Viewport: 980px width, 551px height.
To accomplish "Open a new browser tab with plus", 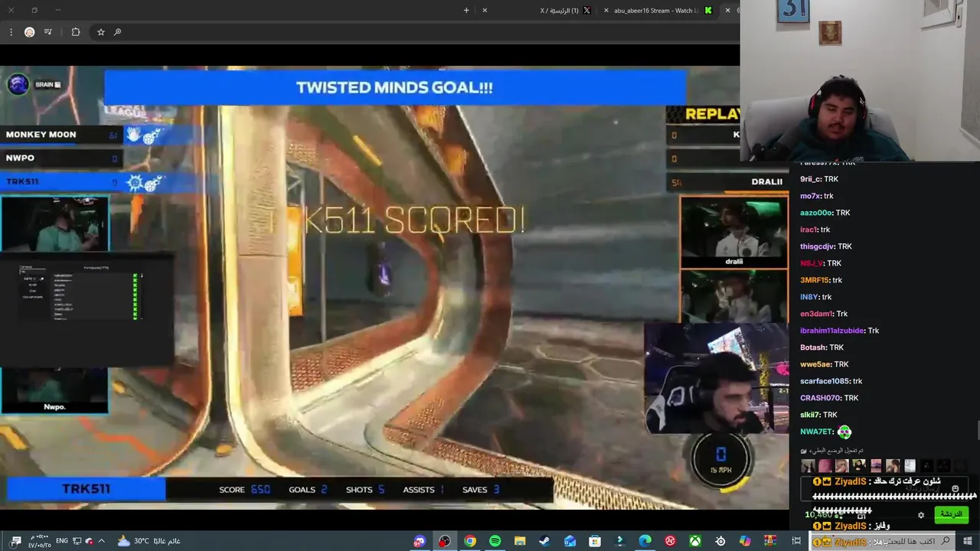I will [466, 11].
